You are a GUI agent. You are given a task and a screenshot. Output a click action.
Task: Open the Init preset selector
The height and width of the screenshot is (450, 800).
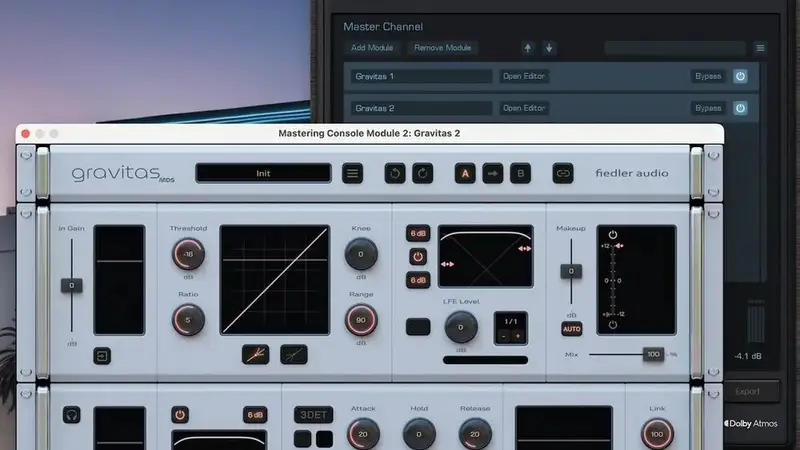[x=263, y=173]
